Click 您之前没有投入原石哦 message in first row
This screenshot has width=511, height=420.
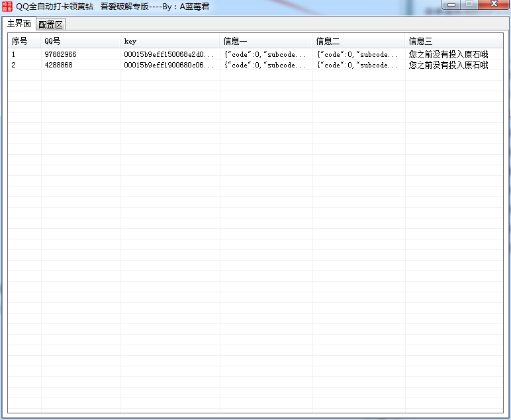pos(448,54)
